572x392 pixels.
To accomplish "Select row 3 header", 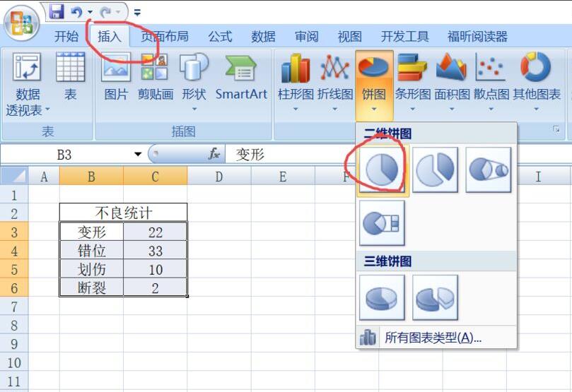I will coord(14,232).
